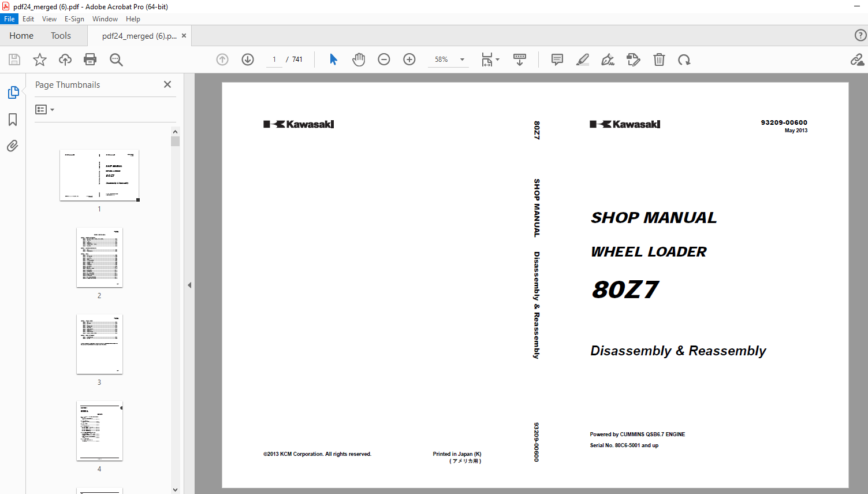
Task: Select page 2 thumbnail
Action: pos(99,257)
